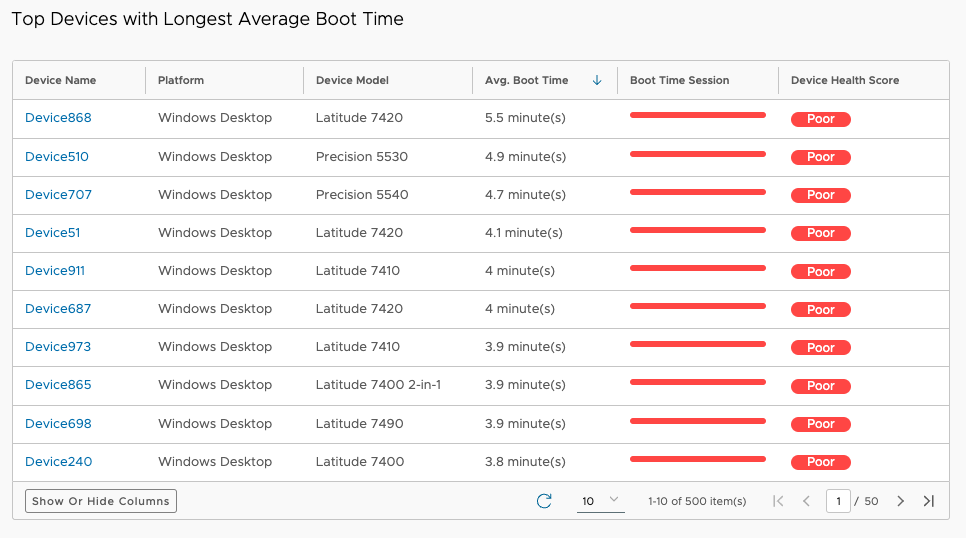Viewport: 966px width, 538px height.
Task: Go to the first page icon
Action: pos(778,501)
